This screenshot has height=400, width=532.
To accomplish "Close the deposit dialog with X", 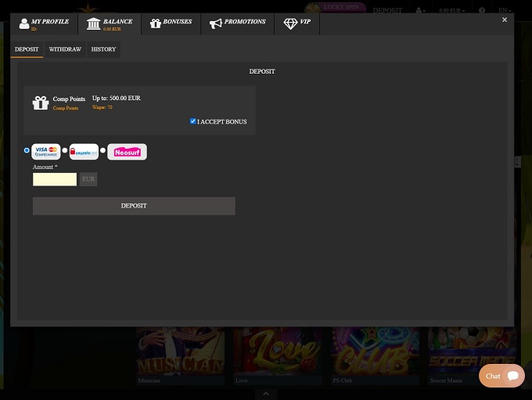I will tap(504, 20).
